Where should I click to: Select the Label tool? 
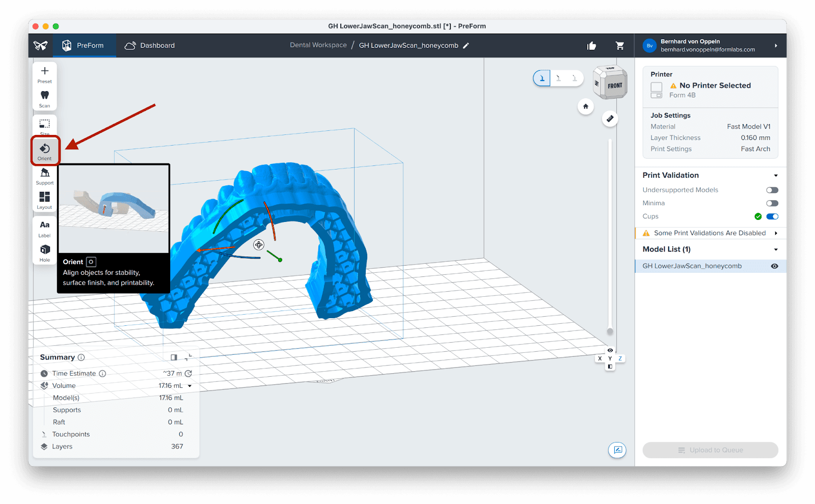click(x=45, y=227)
